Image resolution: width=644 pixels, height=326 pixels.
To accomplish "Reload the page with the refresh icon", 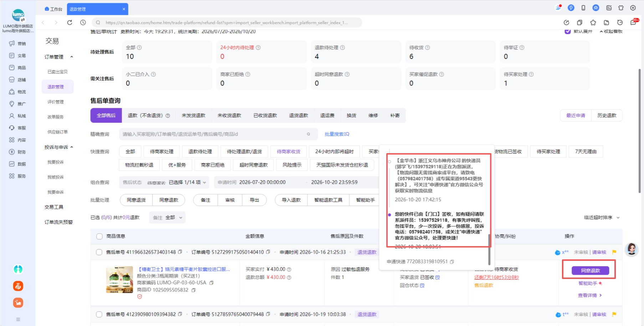I will click(x=70, y=22).
